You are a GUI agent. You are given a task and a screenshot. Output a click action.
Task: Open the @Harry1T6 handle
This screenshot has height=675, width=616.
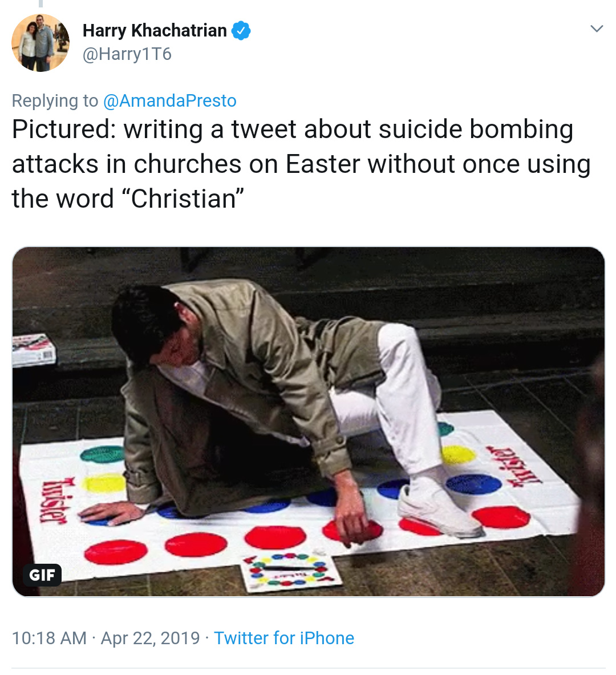tap(127, 54)
